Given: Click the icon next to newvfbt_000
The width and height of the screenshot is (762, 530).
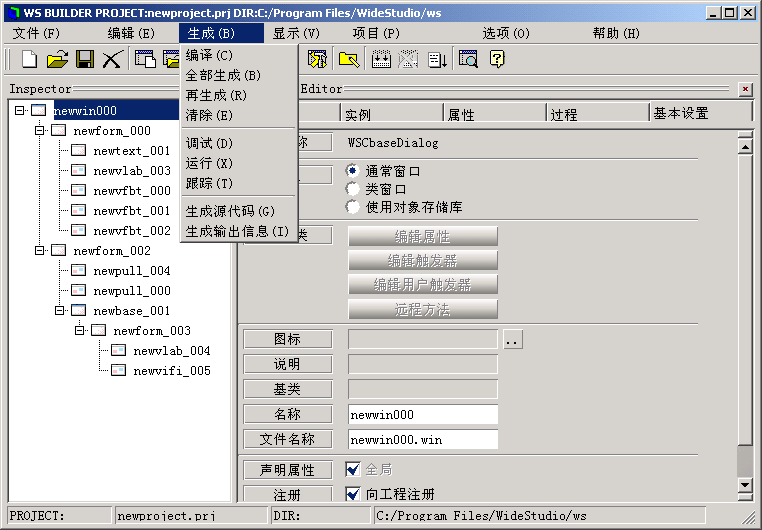Looking at the screenshot, I should coord(78,190).
